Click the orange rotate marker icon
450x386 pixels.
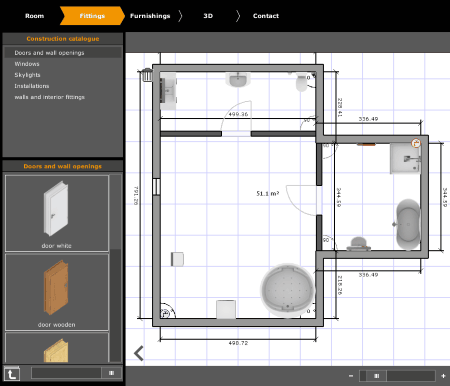416,143
